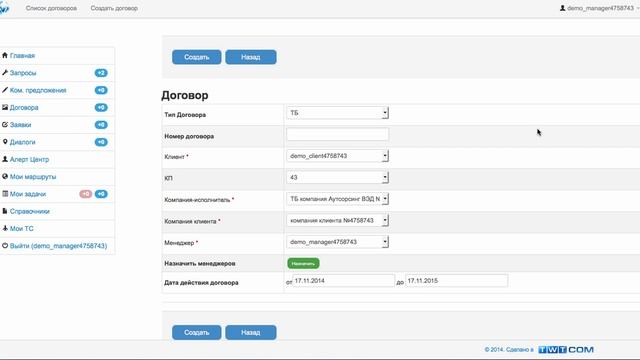Viewport: 640px width, 360px height.
Task: Click the Номер договора input field
Action: pyautogui.click(x=338, y=134)
